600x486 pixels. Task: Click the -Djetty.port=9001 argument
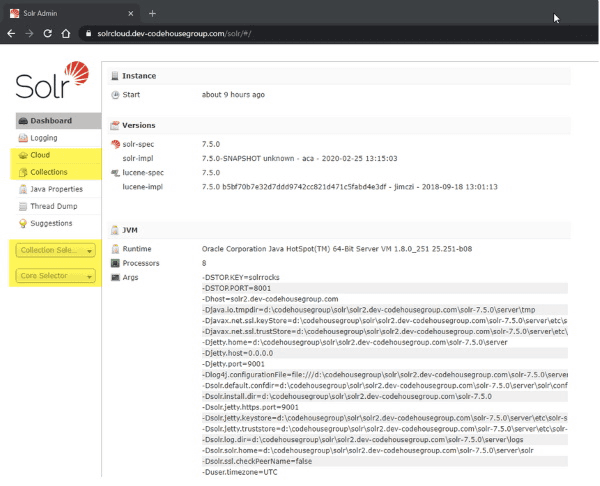click(x=233, y=364)
